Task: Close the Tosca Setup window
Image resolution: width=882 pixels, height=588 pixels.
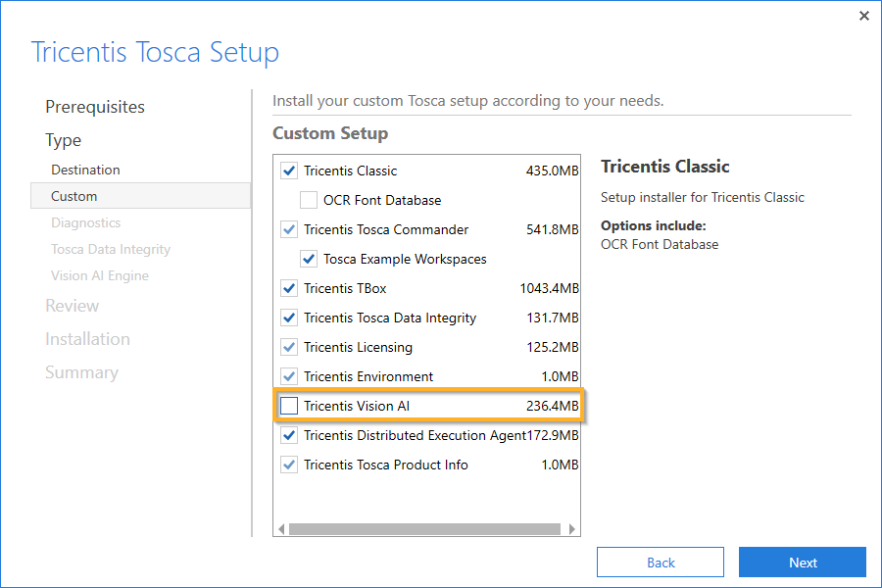Action: click(x=863, y=16)
